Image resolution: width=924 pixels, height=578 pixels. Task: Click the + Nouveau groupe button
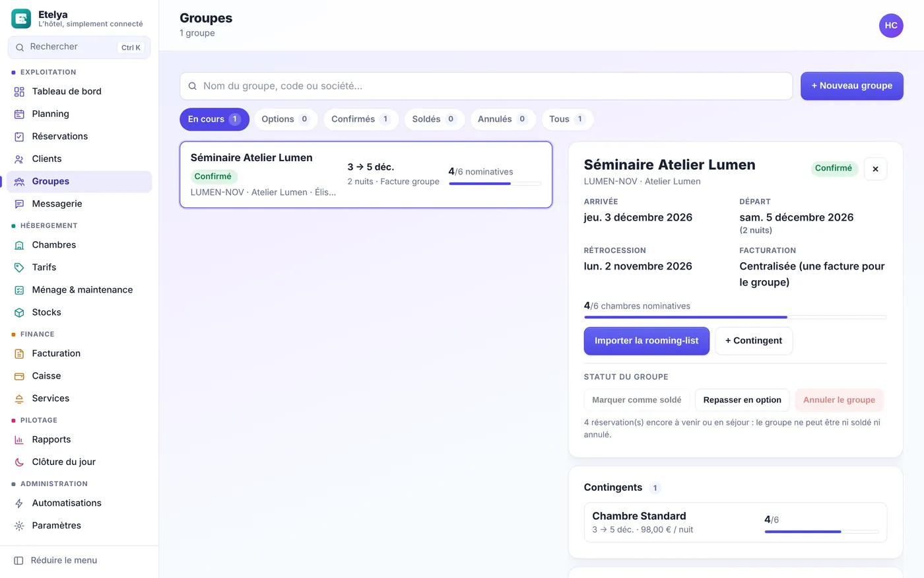852,86
